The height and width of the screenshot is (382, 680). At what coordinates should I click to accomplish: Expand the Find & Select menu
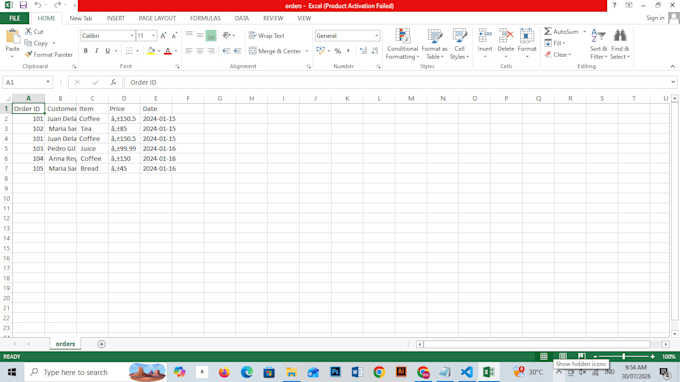(620, 44)
